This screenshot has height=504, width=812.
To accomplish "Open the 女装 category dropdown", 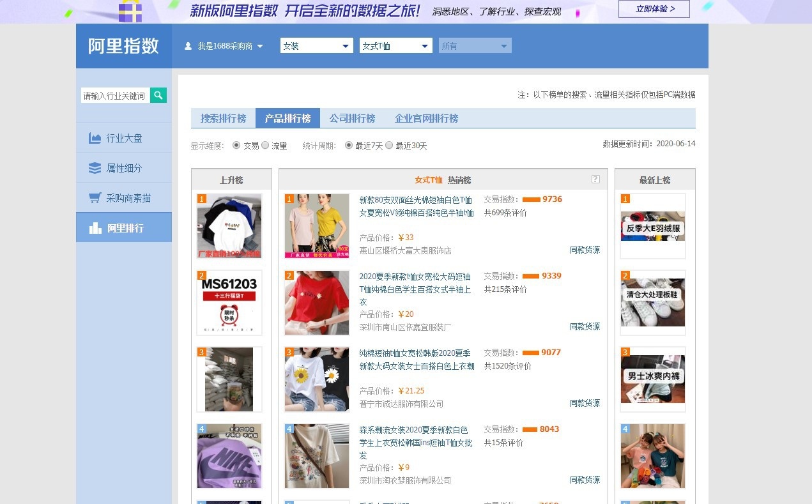I will point(316,46).
